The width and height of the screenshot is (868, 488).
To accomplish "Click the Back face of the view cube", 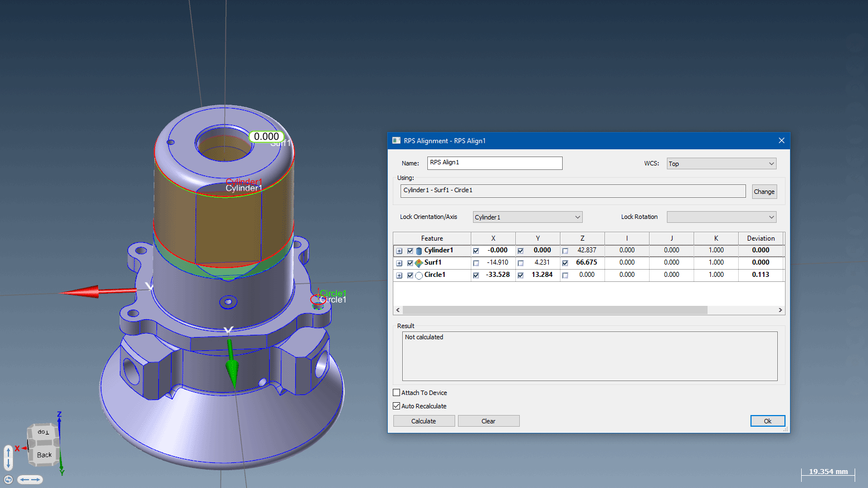I will click(x=44, y=455).
